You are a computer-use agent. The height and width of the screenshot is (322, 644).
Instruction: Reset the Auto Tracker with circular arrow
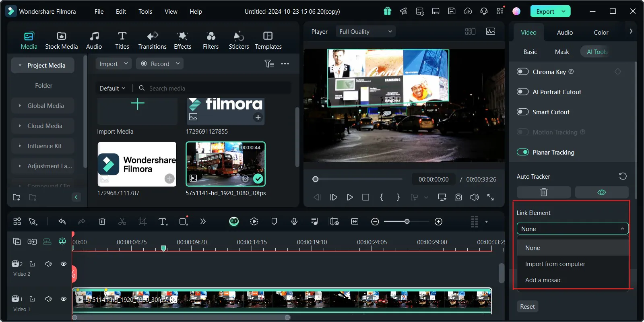(x=623, y=176)
